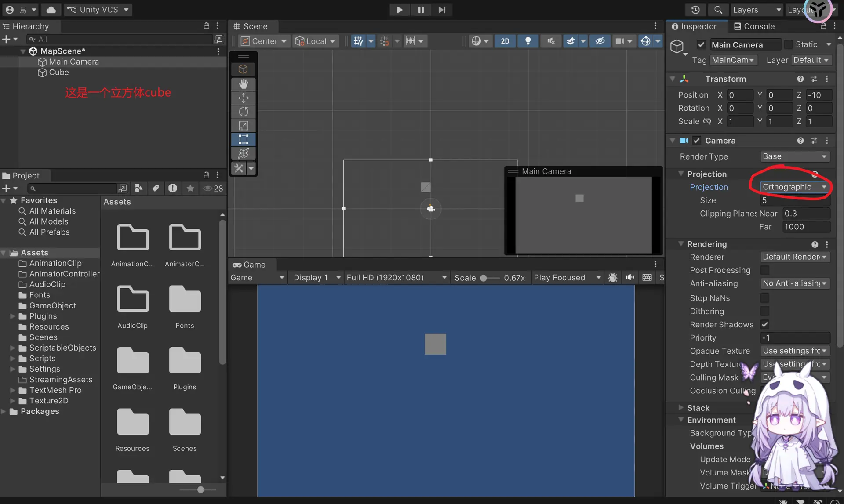Open Transform component help icon
Viewport: 844px width, 504px height.
point(800,79)
